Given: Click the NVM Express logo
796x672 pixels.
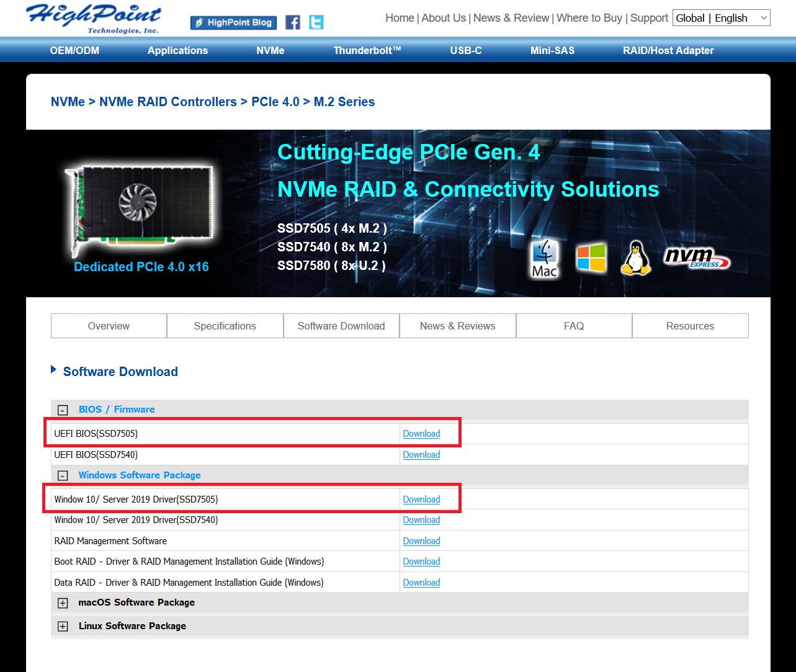Looking at the screenshot, I should [697, 258].
